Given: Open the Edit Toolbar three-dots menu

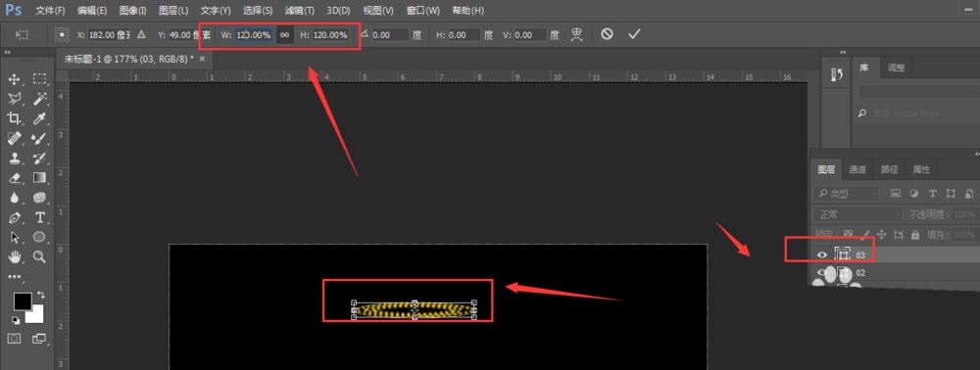Looking at the screenshot, I should pos(14,276).
